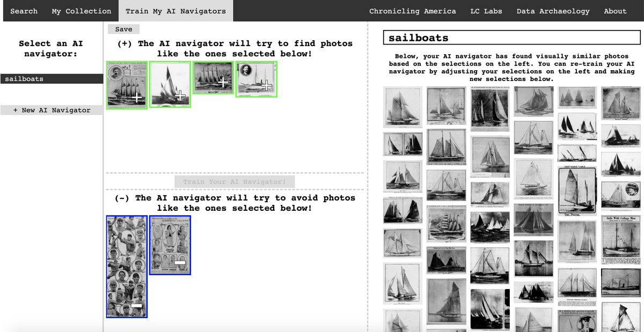The width and height of the screenshot is (644, 332).
Task: Select 'Sails With College Men' result thumbnail
Action: tap(620, 239)
